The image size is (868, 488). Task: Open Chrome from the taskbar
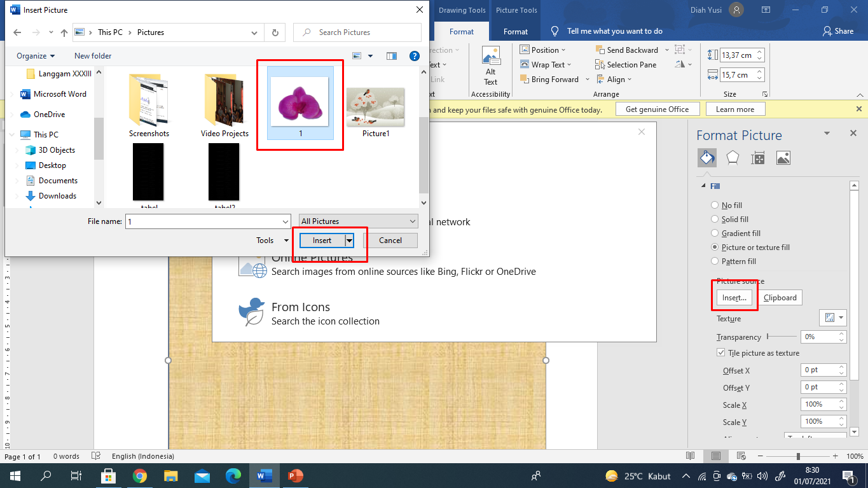coord(140,476)
